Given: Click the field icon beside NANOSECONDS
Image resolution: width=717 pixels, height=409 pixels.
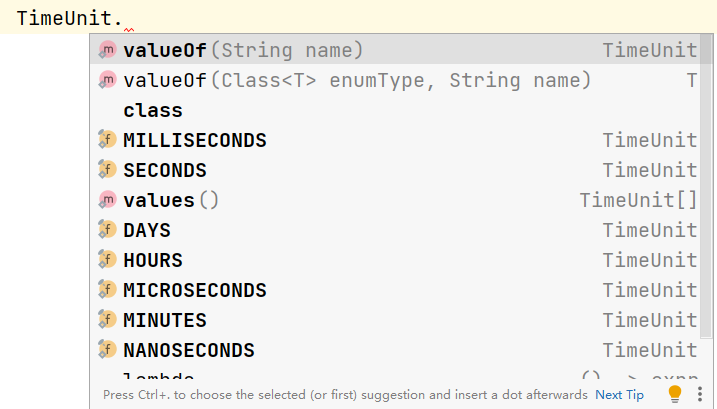Looking at the screenshot, I should click(107, 350).
